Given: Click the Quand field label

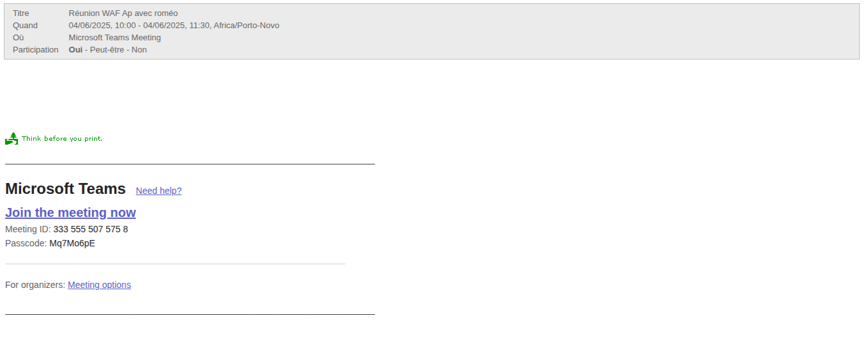Looking at the screenshot, I should [x=26, y=26].
